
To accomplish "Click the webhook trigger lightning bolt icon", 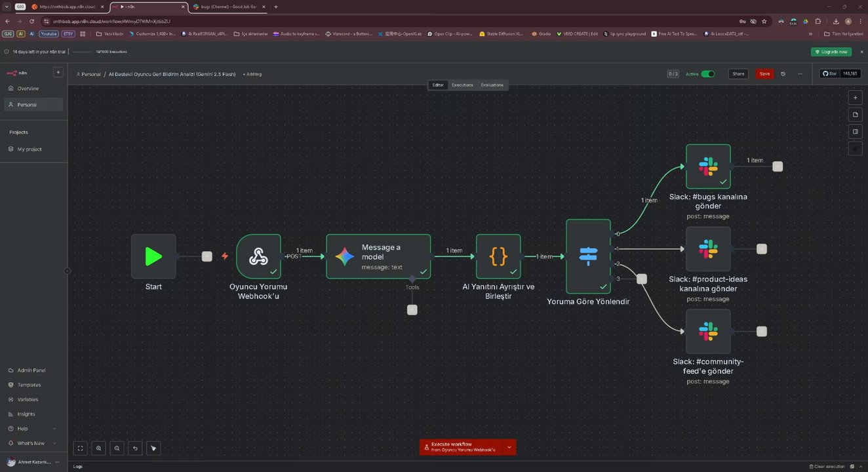I will click(x=225, y=256).
